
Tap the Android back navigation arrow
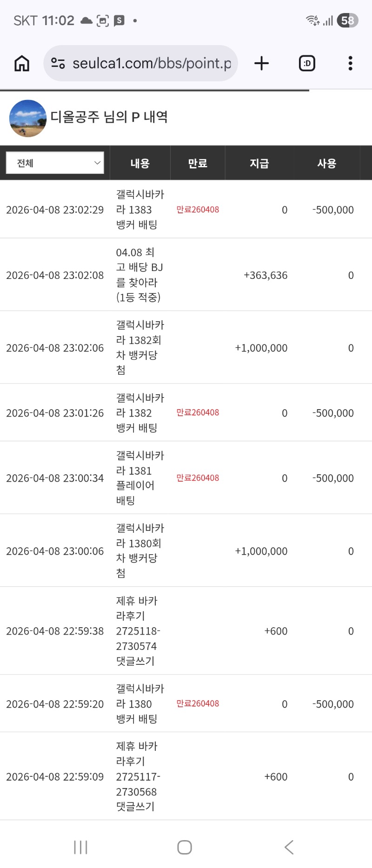[289, 847]
